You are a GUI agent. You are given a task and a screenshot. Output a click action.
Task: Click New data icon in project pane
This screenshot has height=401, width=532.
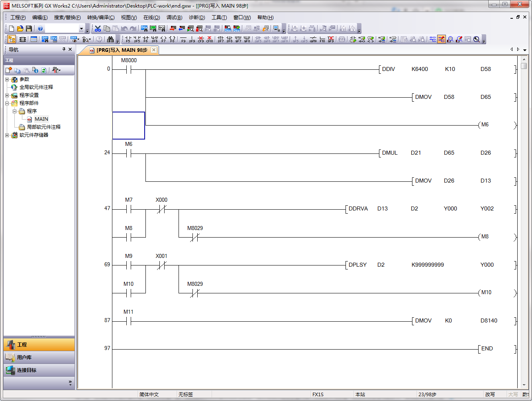point(9,70)
